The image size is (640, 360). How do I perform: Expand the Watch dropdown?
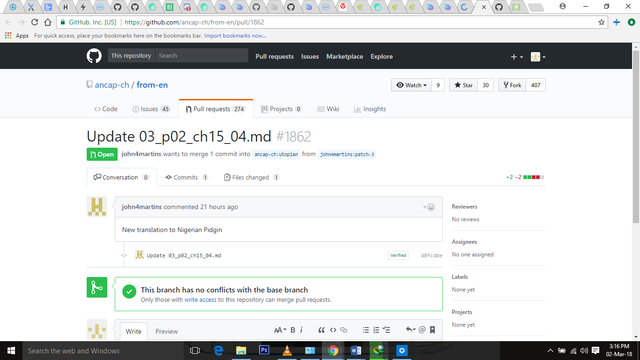pyautogui.click(x=411, y=85)
